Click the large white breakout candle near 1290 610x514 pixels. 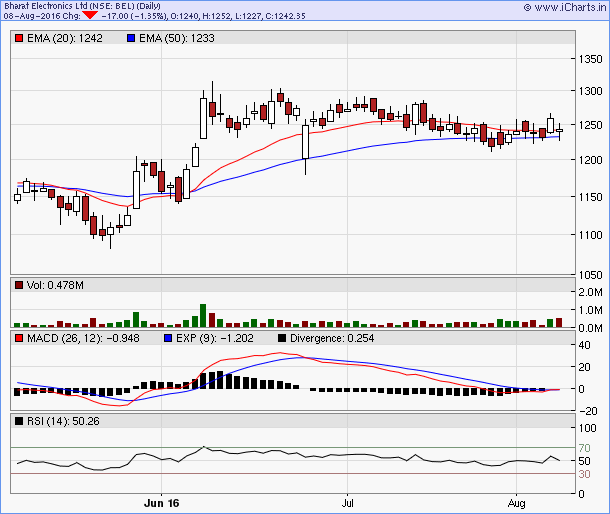click(203, 118)
